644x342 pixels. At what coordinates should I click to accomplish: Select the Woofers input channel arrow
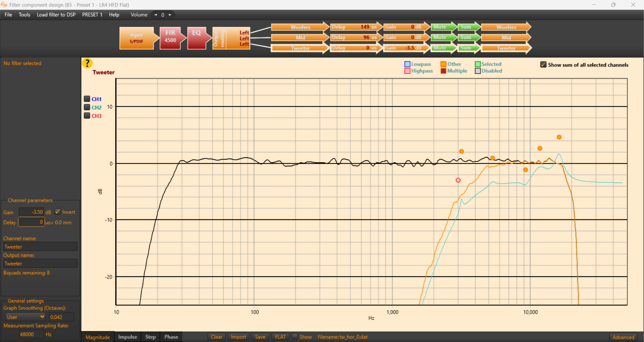coord(300,27)
